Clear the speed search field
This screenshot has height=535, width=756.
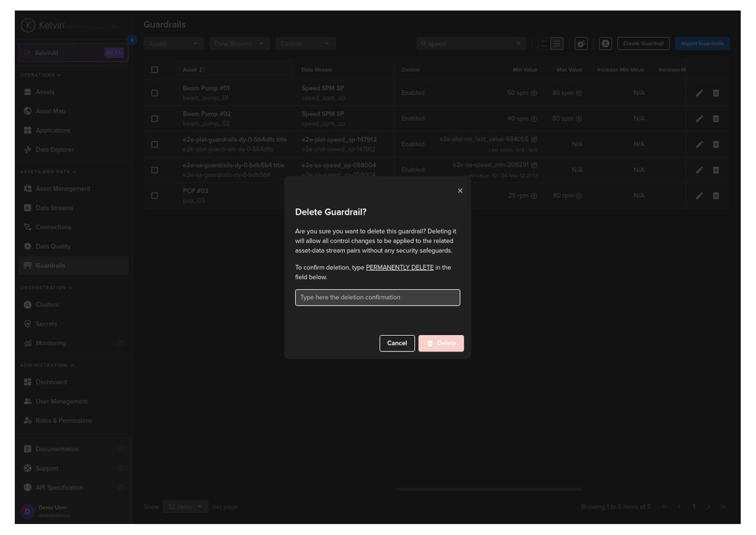(x=518, y=44)
